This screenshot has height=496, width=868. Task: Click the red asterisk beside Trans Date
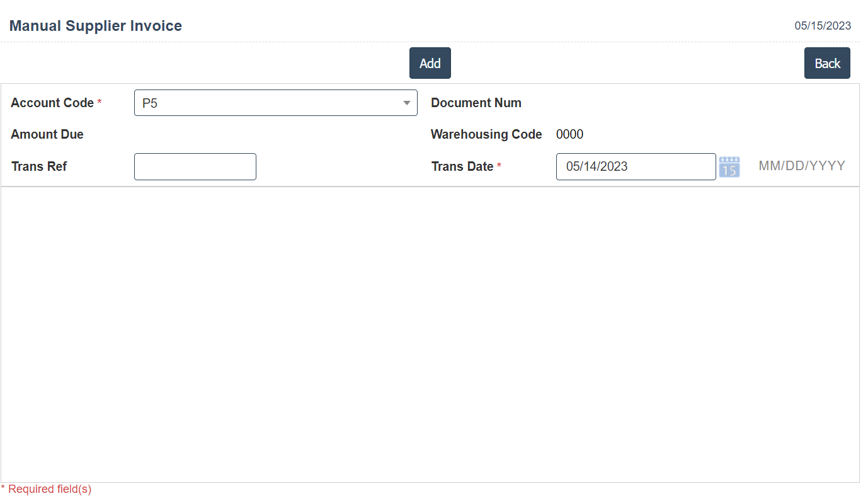(499, 166)
